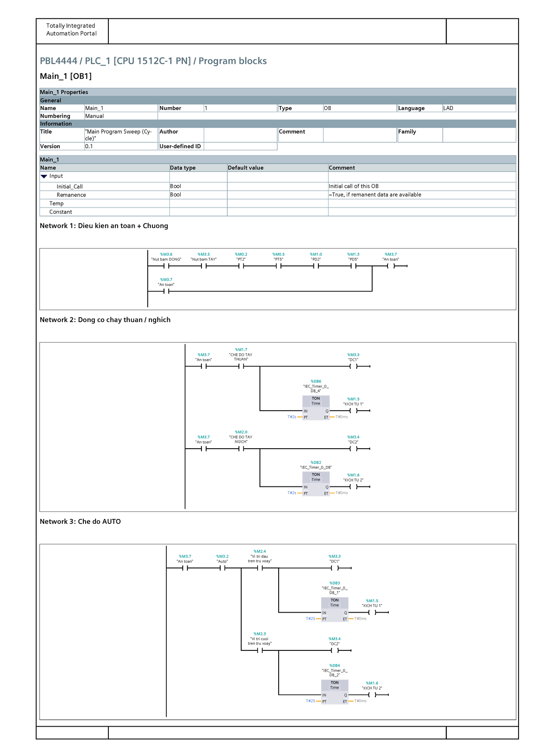The width and height of the screenshot is (535, 756).
Task: Click the "Remanence" input name
Action: pos(71,195)
